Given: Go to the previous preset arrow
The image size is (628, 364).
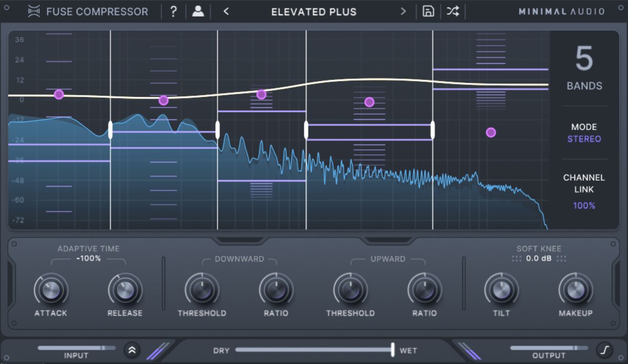Looking at the screenshot, I should pyautogui.click(x=226, y=12).
